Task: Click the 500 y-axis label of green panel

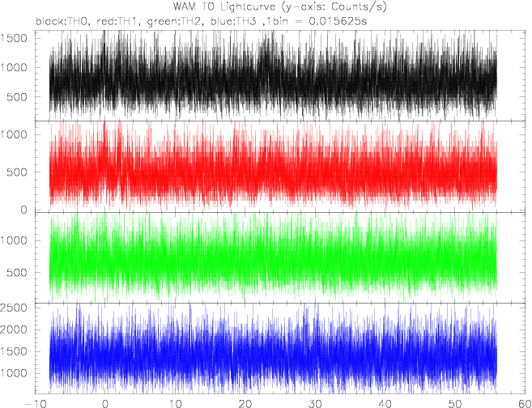Action: (18, 272)
